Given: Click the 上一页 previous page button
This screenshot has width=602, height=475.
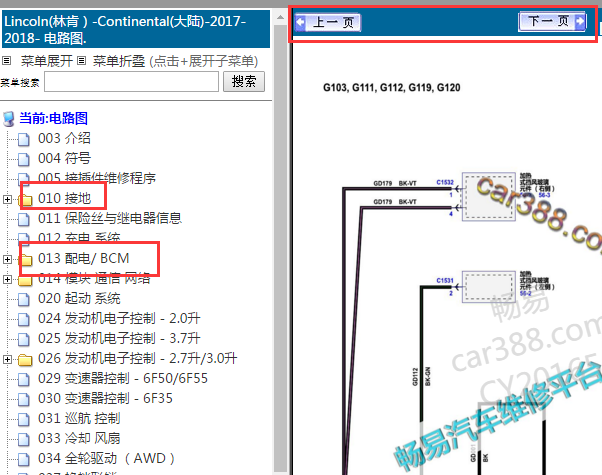Looking at the screenshot, I should pos(327,22).
